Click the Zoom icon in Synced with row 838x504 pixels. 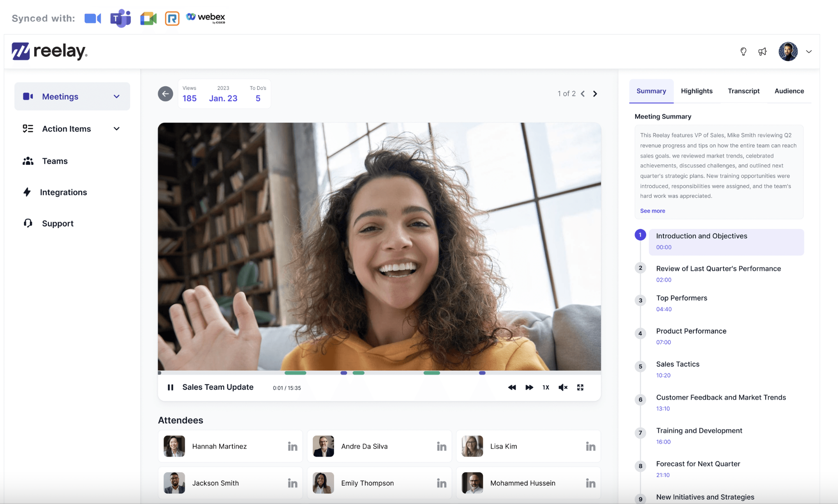93,18
